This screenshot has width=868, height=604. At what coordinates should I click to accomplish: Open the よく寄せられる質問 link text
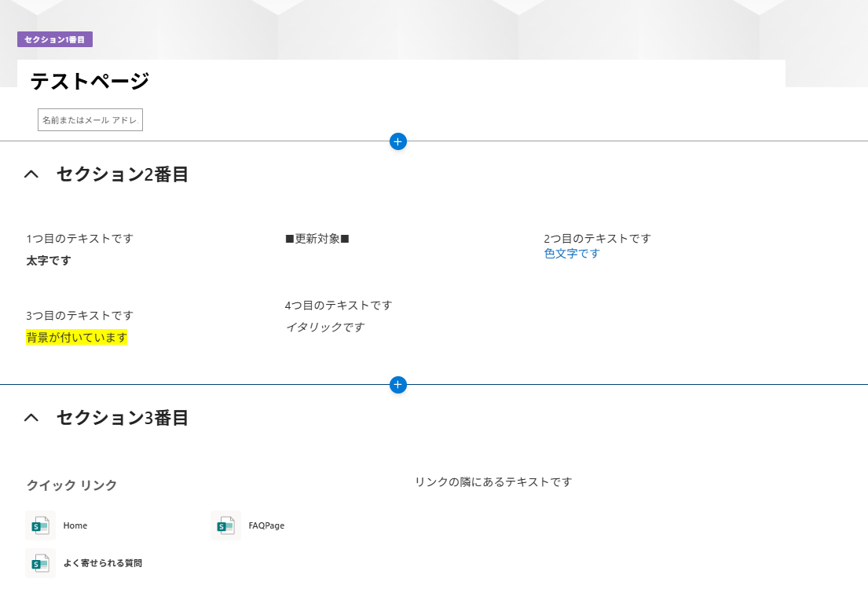pyautogui.click(x=102, y=563)
